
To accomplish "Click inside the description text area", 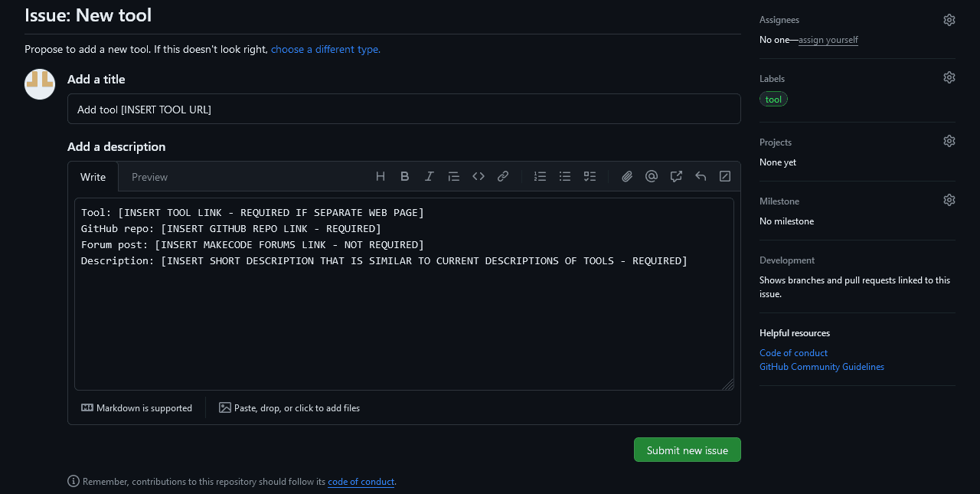I will coord(404,294).
